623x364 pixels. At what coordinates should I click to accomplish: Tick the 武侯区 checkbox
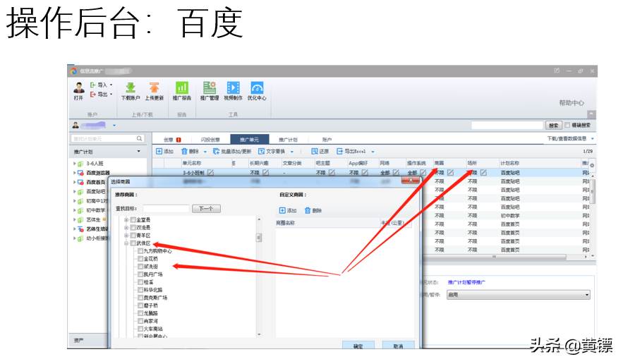tap(133, 243)
